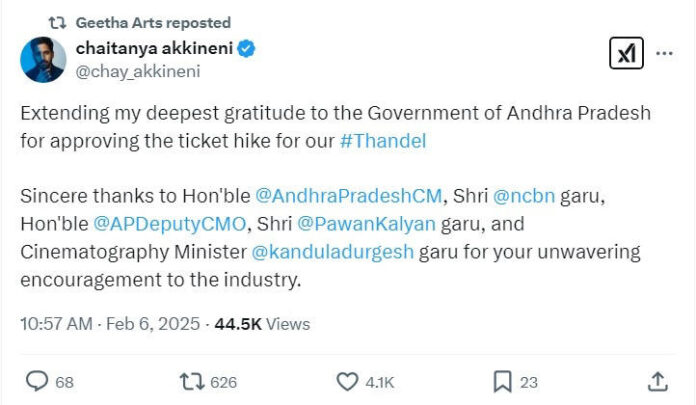Like the tweet with heart icon
696x405 pixels.
pyautogui.click(x=348, y=381)
